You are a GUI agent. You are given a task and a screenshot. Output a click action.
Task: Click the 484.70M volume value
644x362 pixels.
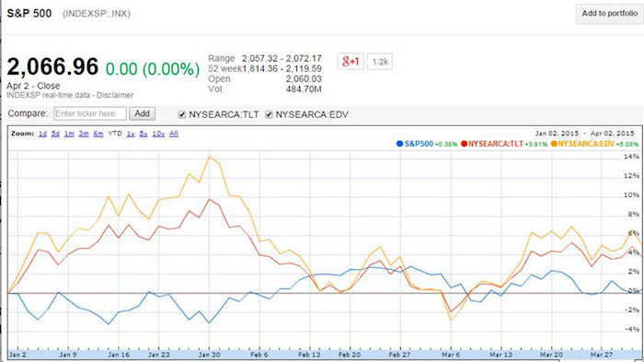[304, 89]
